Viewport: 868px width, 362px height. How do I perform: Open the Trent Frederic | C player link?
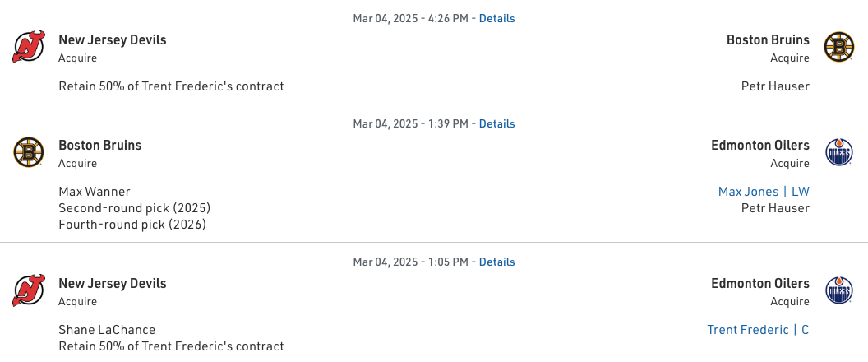(x=758, y=330)
